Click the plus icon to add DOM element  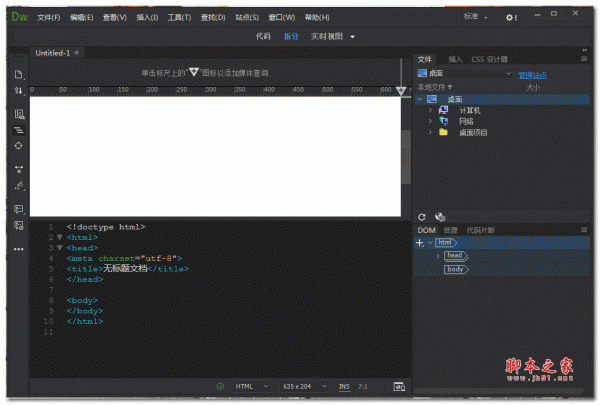click(420, 243)
